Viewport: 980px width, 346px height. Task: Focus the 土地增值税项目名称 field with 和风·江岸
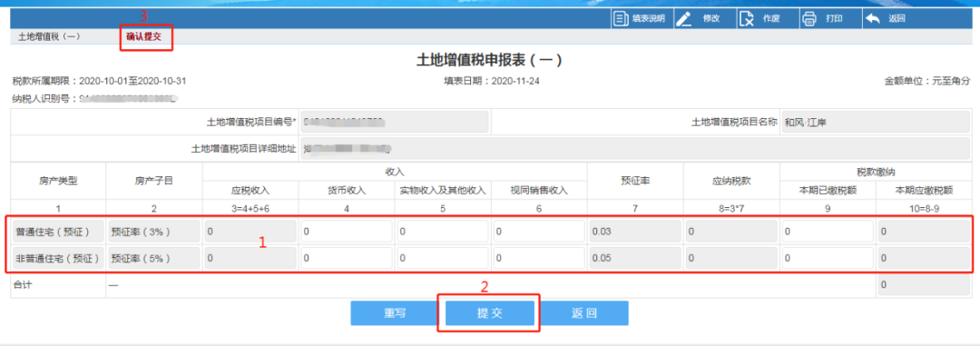875,122
